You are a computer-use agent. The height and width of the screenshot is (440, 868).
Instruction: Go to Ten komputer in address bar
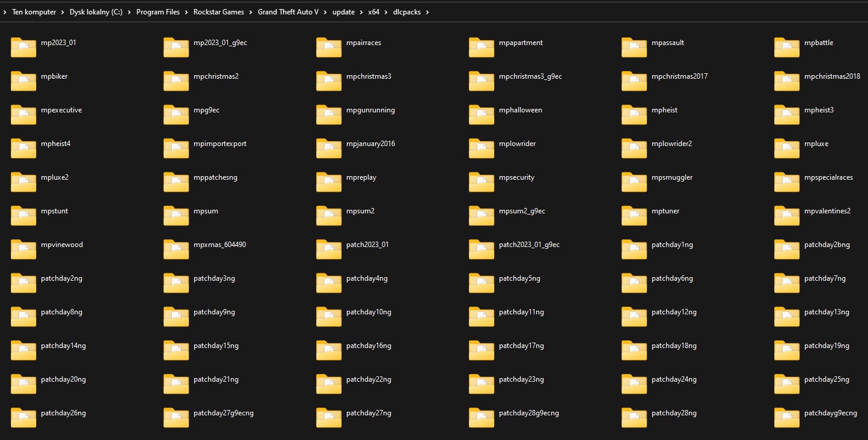pos(34,12)
